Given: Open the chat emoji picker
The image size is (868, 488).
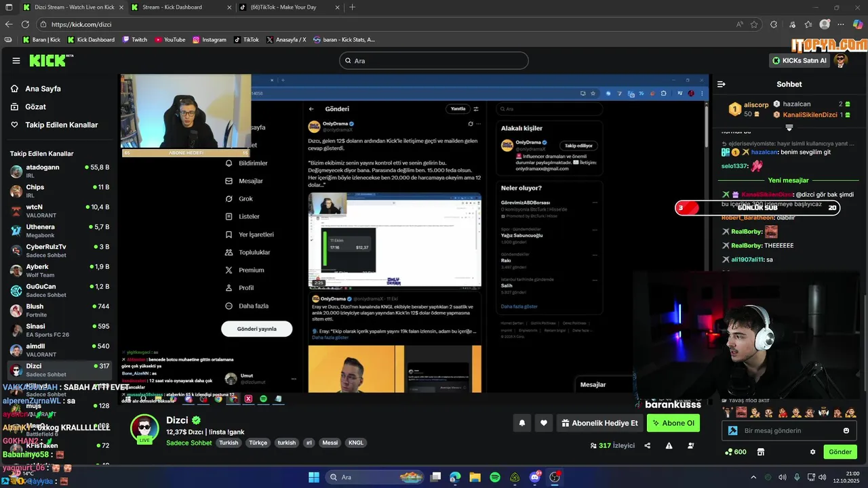Looking at the screenshot, I should [846, 430].
